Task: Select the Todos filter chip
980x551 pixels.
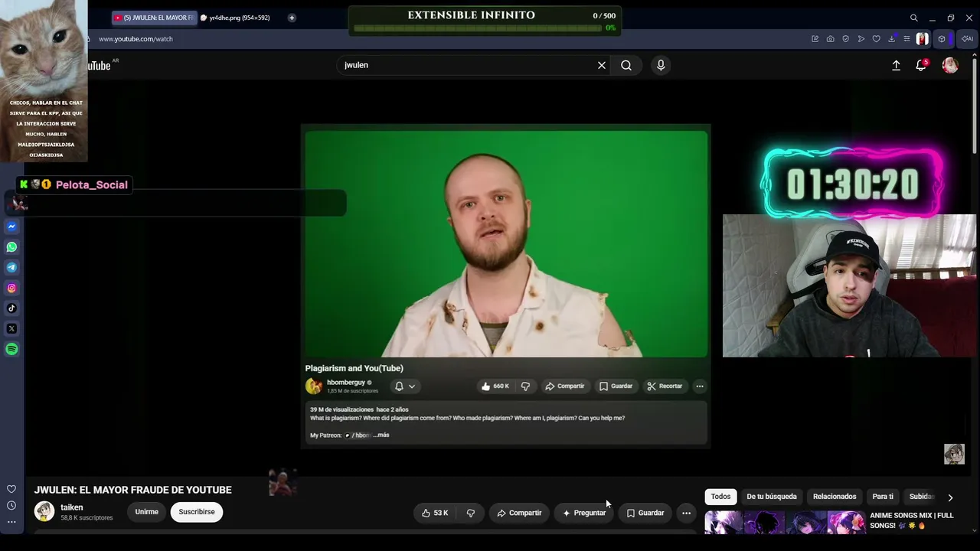Action: point(720,497)
